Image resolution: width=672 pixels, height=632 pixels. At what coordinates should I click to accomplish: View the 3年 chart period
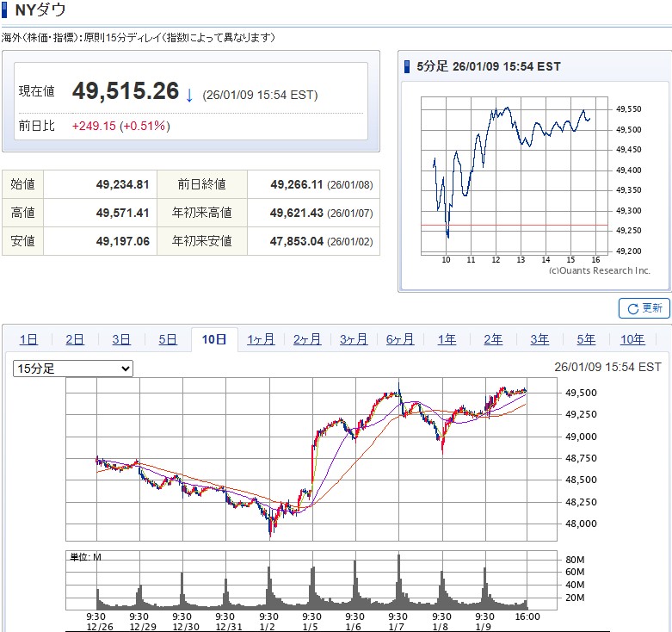tap(539, 339)
